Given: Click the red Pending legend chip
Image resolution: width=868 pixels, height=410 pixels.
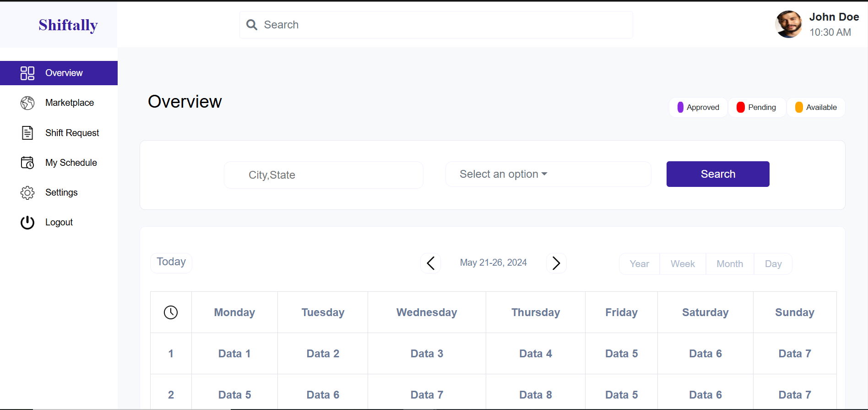Looking at the screenshot, I should point(757,107).
